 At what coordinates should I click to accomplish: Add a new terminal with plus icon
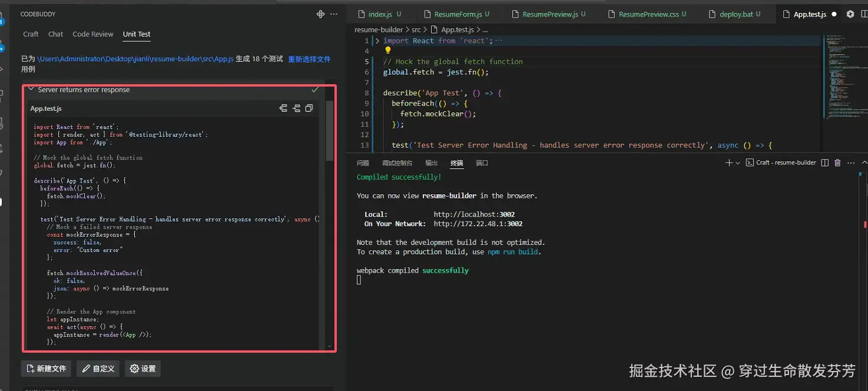point(728,163)
